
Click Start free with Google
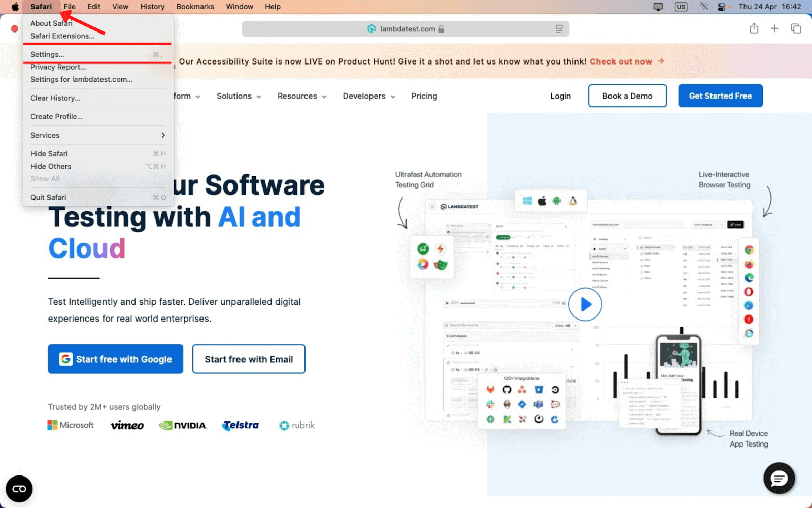(116, 359)
